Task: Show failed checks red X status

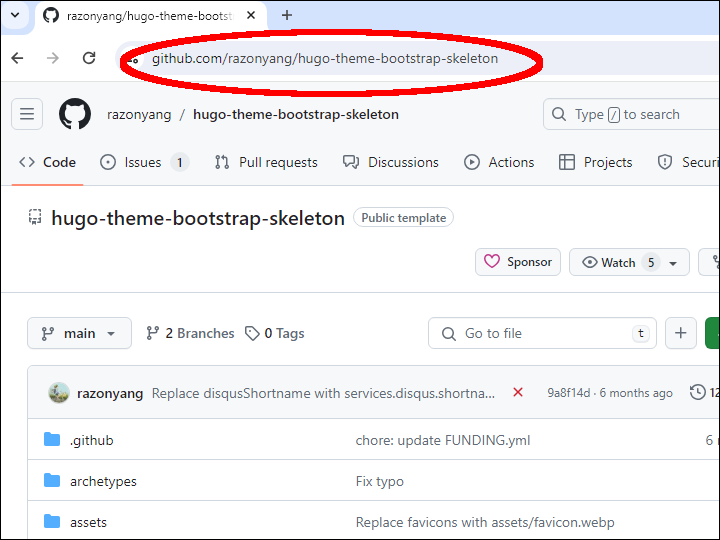Action: coord(518,393)
